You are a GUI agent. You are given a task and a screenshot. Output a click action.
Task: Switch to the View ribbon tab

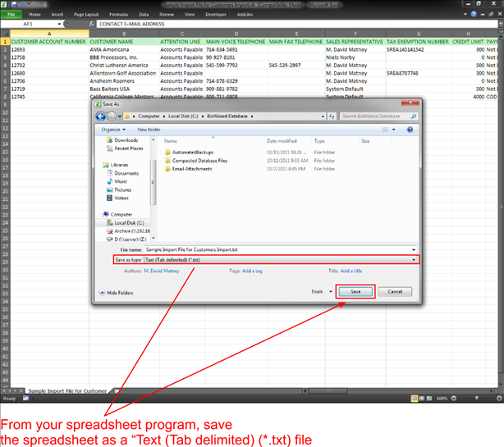click(190, 15)
